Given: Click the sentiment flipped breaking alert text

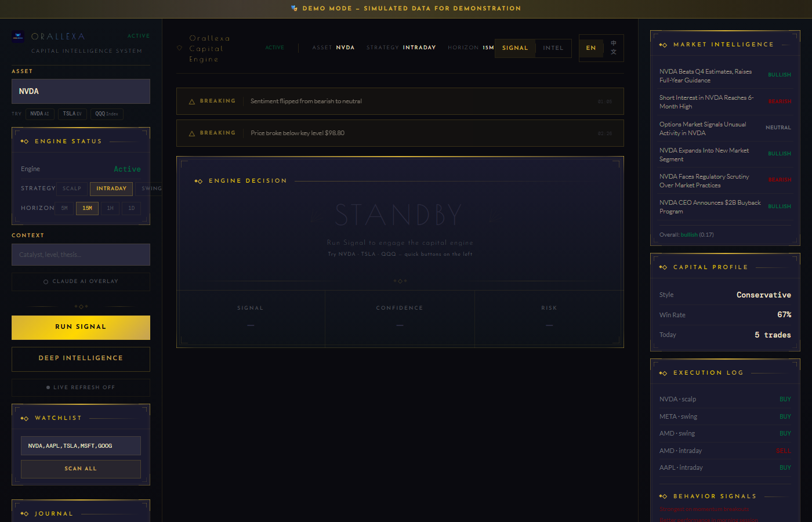Looking at the screenshot, I should pyautogui.click(x=306, y=101).
